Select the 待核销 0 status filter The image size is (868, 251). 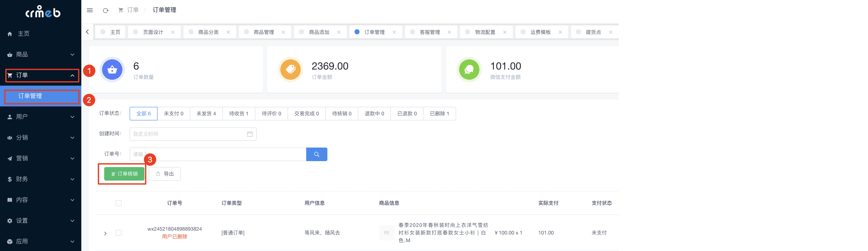pyautogui.click(x=342, y=114)
